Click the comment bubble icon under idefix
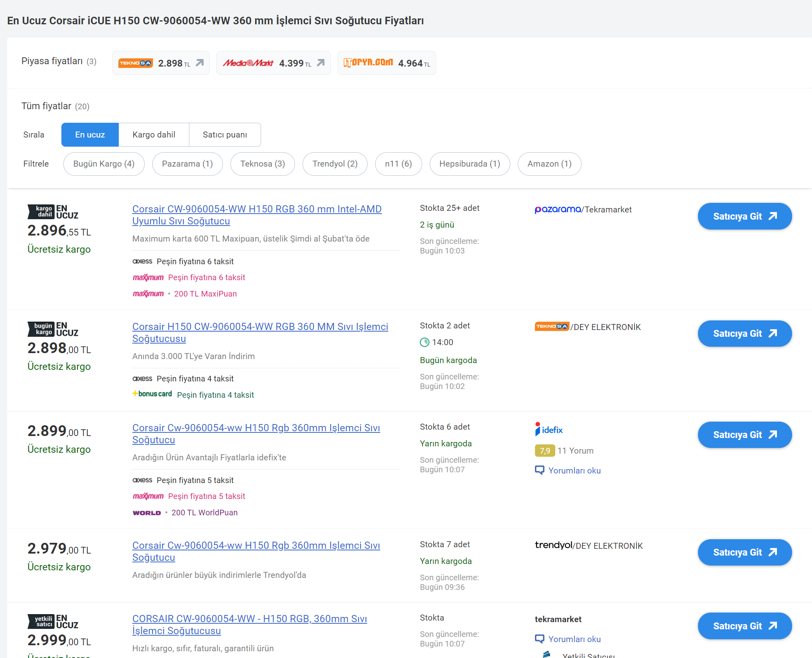The image size is (812, 658). pyautogui.click(x=539, y=470)
